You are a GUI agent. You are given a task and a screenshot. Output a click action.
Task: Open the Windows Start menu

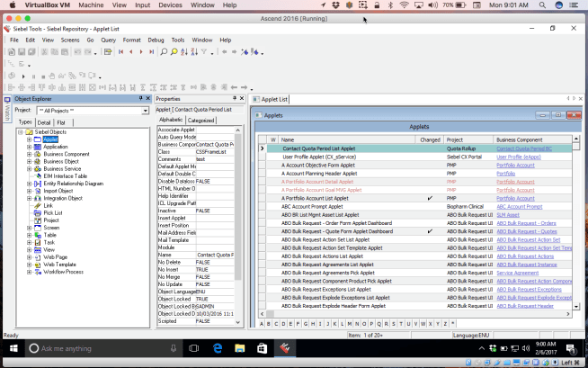(x=13, y=348)
